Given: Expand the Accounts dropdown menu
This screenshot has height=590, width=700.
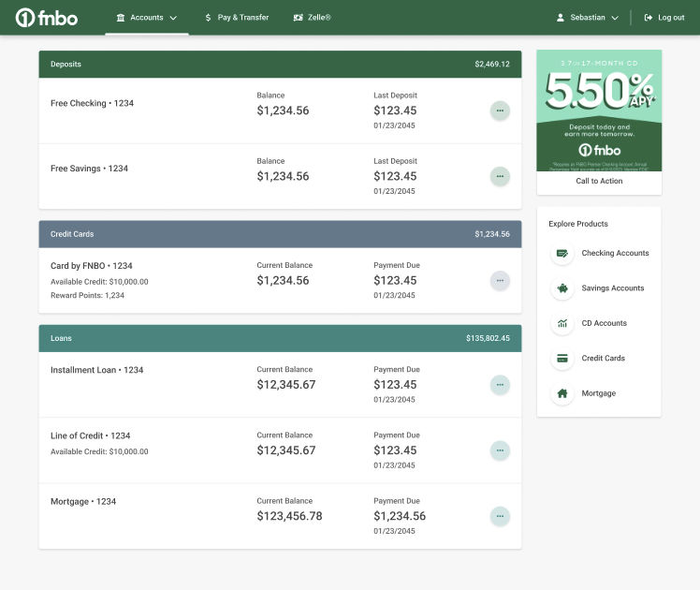Looking at the screenshot, I should 146,18.
